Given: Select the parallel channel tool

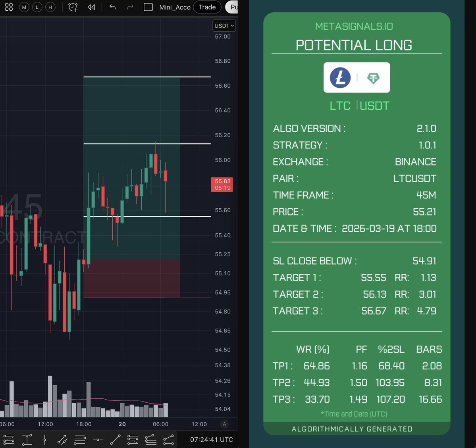Looking at the screenshot, I should [62, 440].
